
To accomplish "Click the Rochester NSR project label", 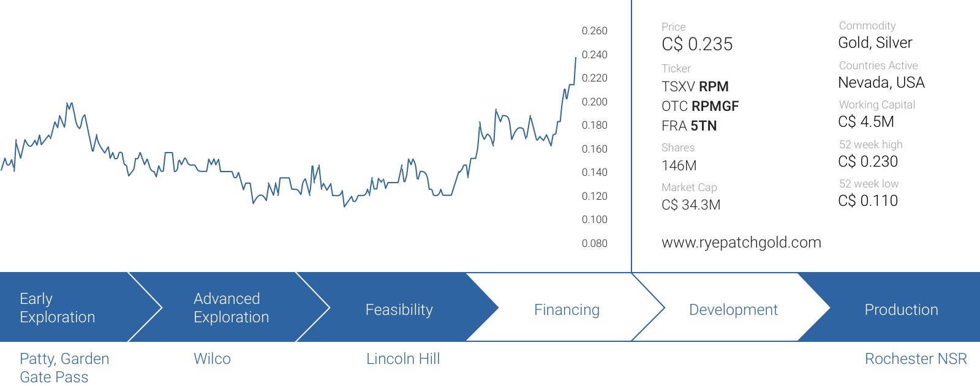I will point(916,359).
